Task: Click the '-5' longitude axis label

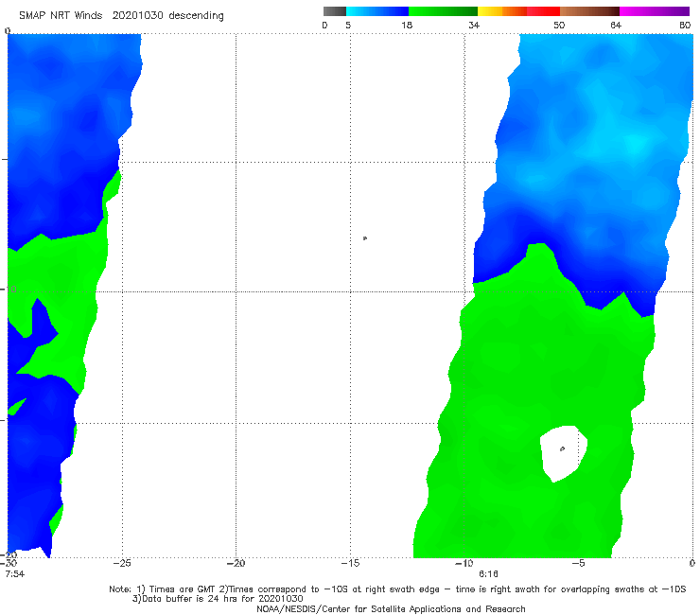Action: [x=578, y=563]
